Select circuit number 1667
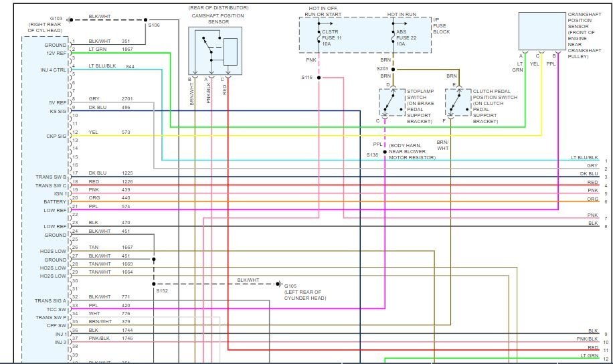Image resolution: width=613 pixels, height=364 pixels. [x=127, y=247]
